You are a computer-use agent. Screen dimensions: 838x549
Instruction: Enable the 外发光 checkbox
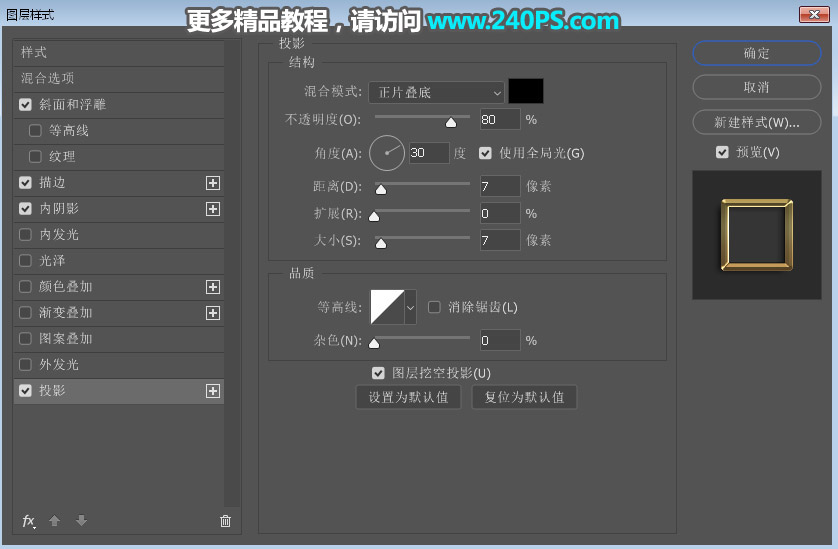coord(25,365)
